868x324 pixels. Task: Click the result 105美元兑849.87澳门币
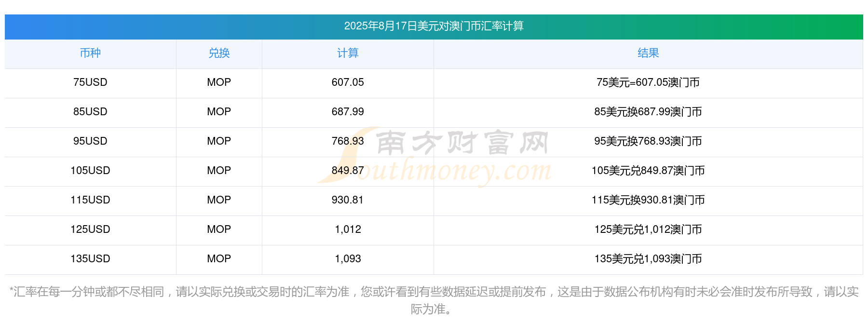pos(648,171)
